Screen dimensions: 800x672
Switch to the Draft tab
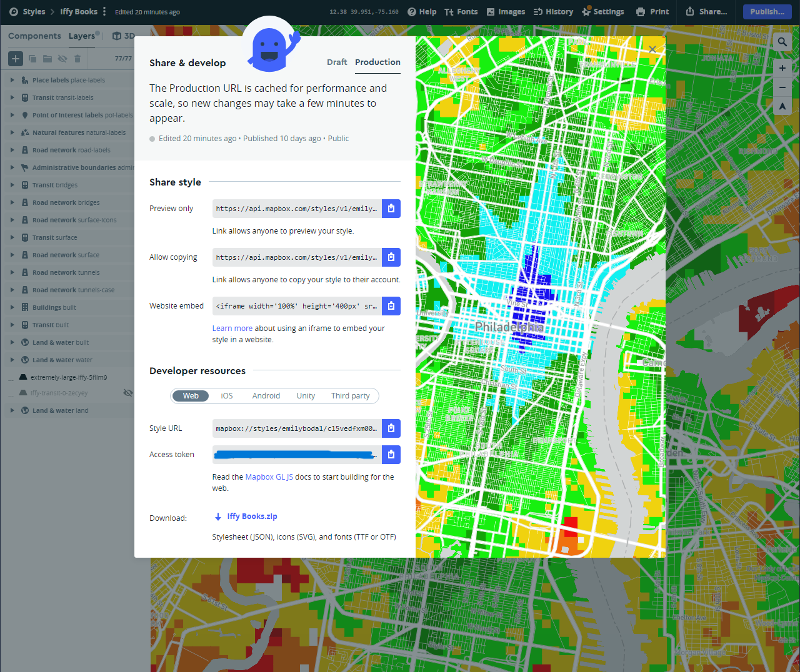click(x=336, y=62)
